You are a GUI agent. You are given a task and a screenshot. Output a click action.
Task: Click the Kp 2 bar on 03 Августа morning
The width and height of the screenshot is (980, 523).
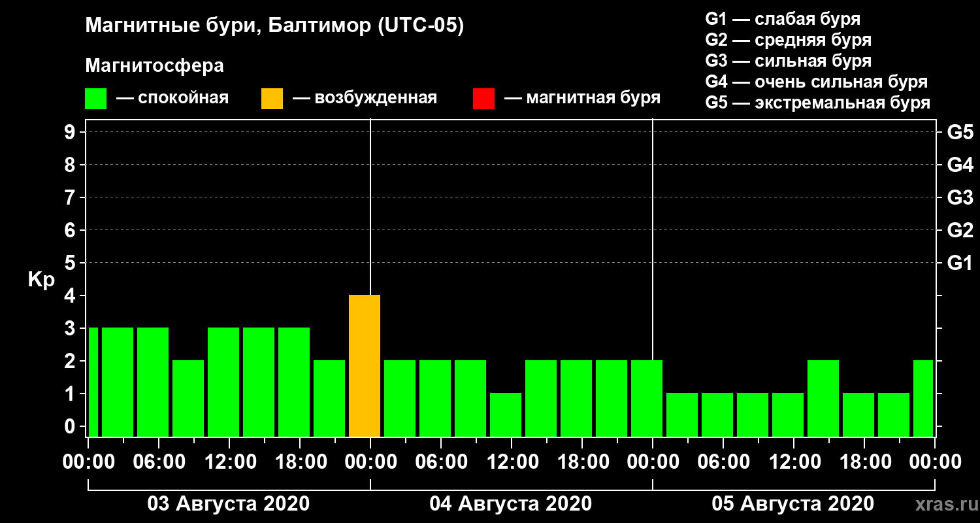[x=188, y=398]
